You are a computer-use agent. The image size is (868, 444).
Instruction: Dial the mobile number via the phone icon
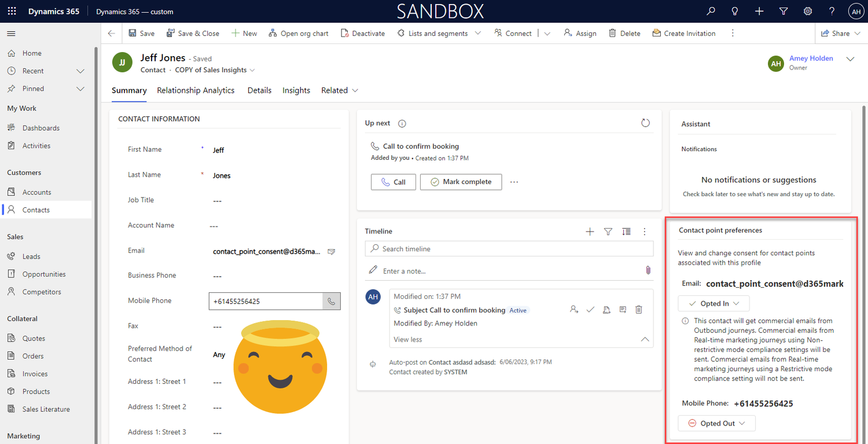point(331,301)
